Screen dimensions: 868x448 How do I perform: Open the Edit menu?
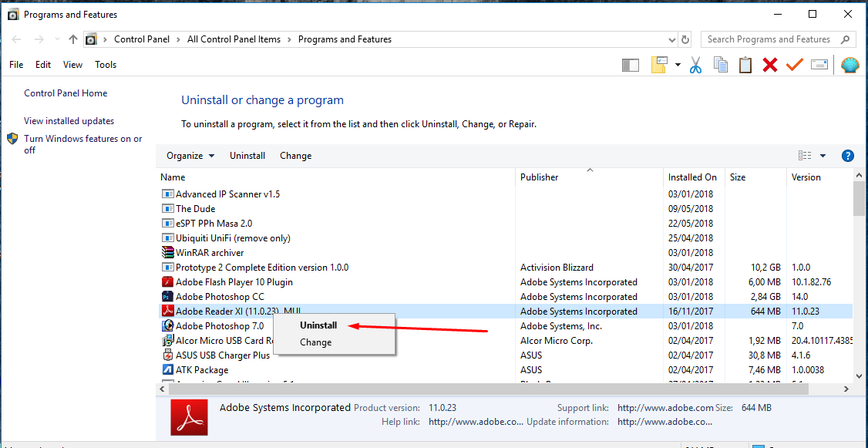pos(43,65)
